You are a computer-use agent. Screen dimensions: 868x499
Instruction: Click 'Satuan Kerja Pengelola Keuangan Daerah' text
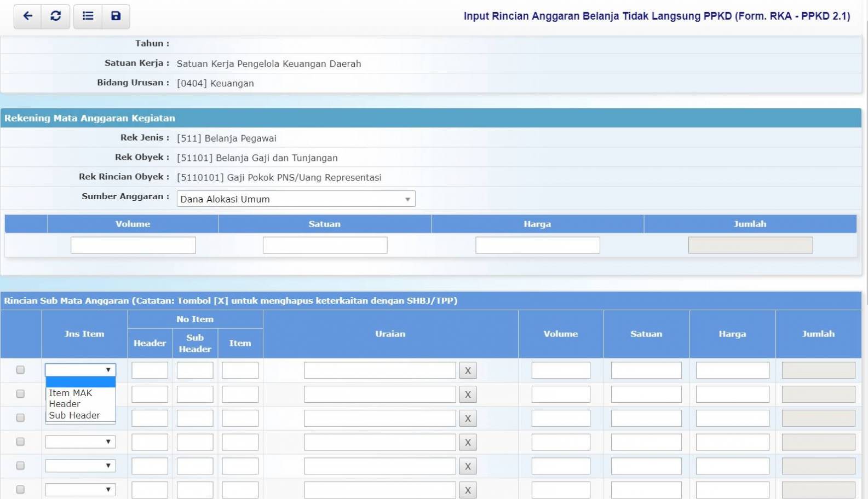(x=269, y=63)
